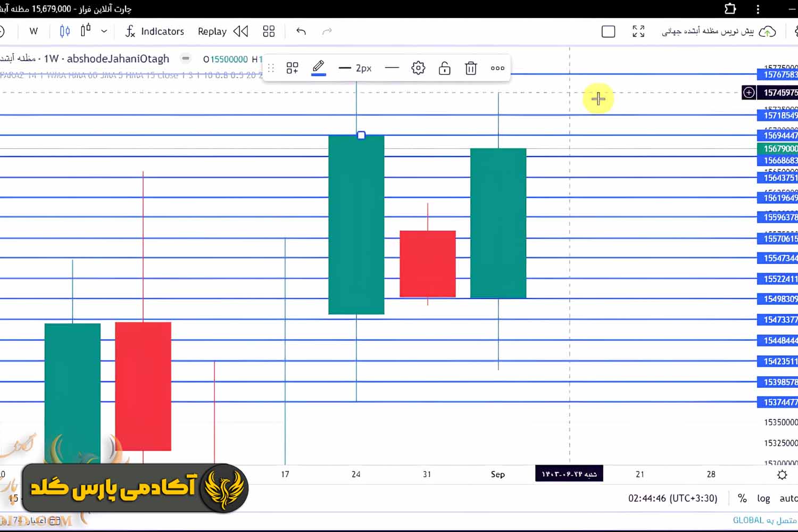Screen dimensions: 798x532
Task: Click the hollow candles icon beside the candlestick icon
Action: coord(85,31)
